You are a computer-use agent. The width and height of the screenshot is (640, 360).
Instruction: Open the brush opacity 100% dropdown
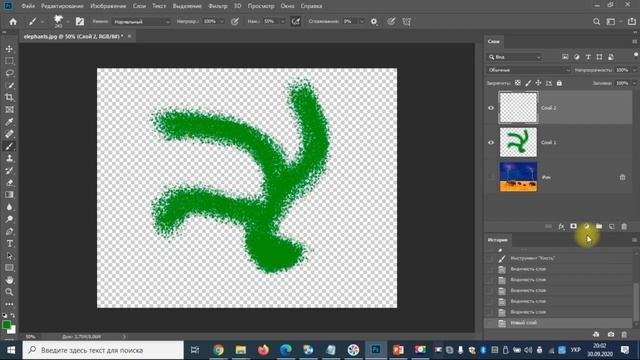pyautogui.click(x=222, y=22)
